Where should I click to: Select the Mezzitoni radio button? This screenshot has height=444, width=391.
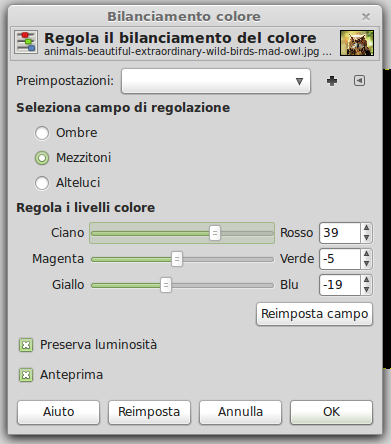pos(42,158)
